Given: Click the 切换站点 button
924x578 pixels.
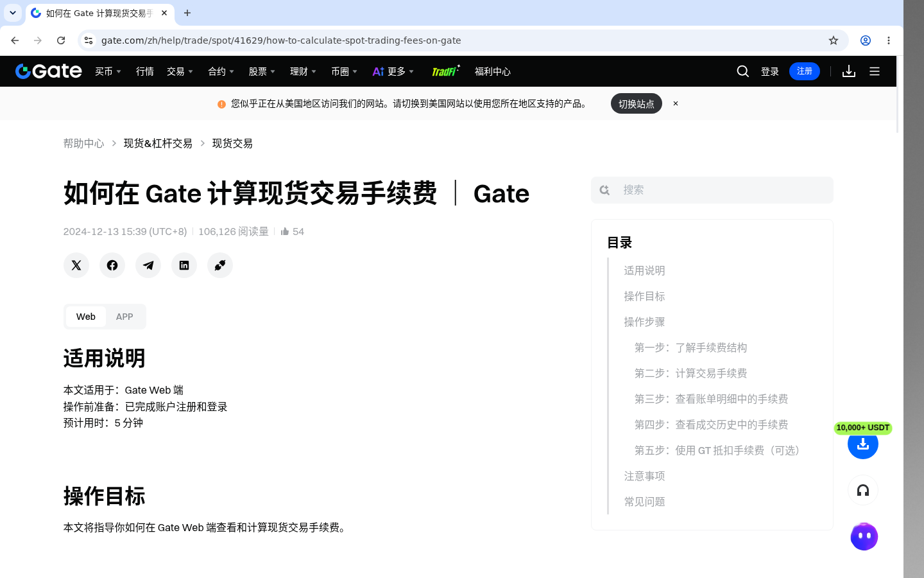Looking at the screenshot, I should (637, 103).
